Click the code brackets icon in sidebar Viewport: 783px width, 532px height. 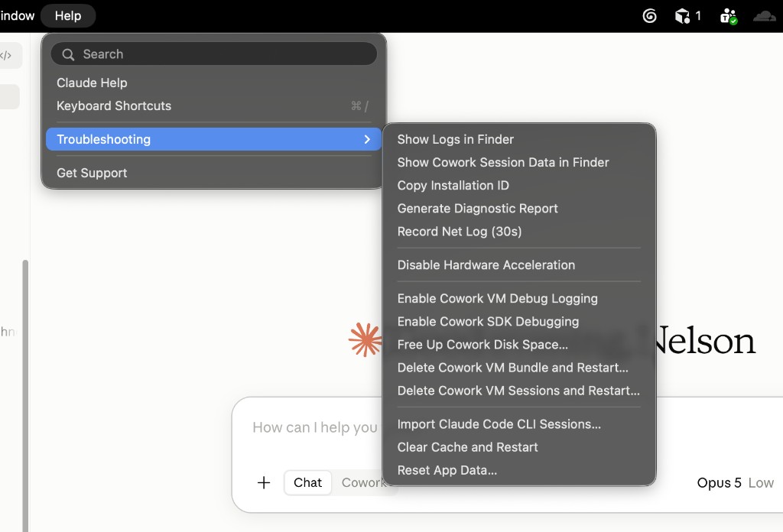point(6,55)
